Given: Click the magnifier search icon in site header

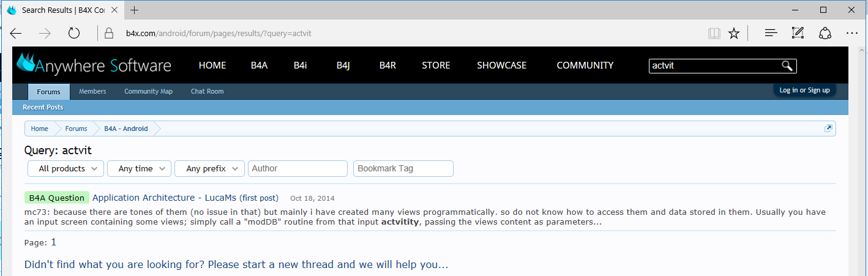Looking at the screenshot, I should (787, 65).
